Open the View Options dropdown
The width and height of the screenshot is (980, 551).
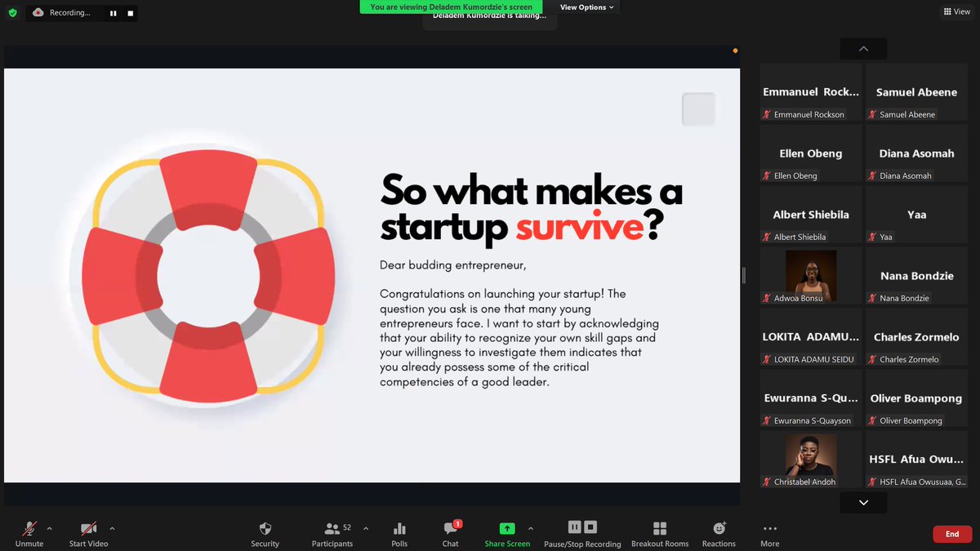(587, 7)
